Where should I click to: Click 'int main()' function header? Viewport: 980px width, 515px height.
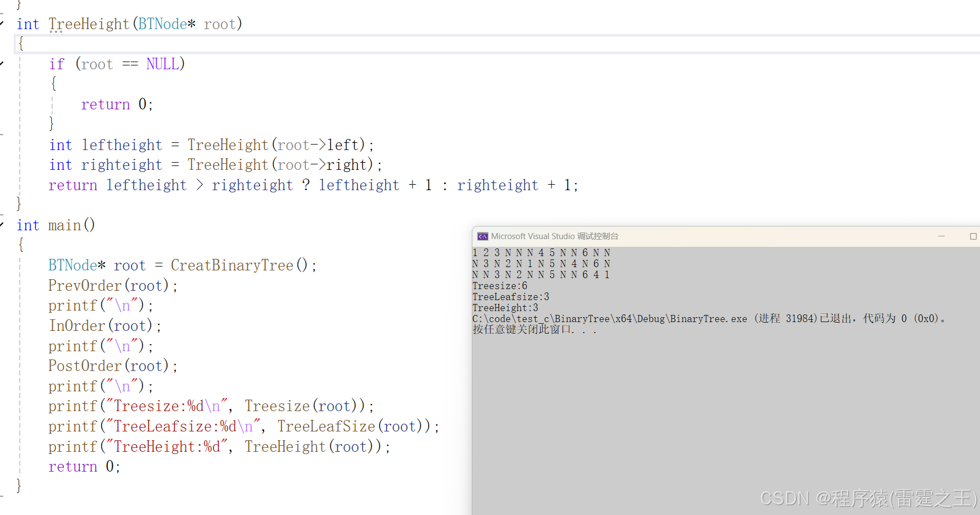pyautogui.click(x=56, y=225)
